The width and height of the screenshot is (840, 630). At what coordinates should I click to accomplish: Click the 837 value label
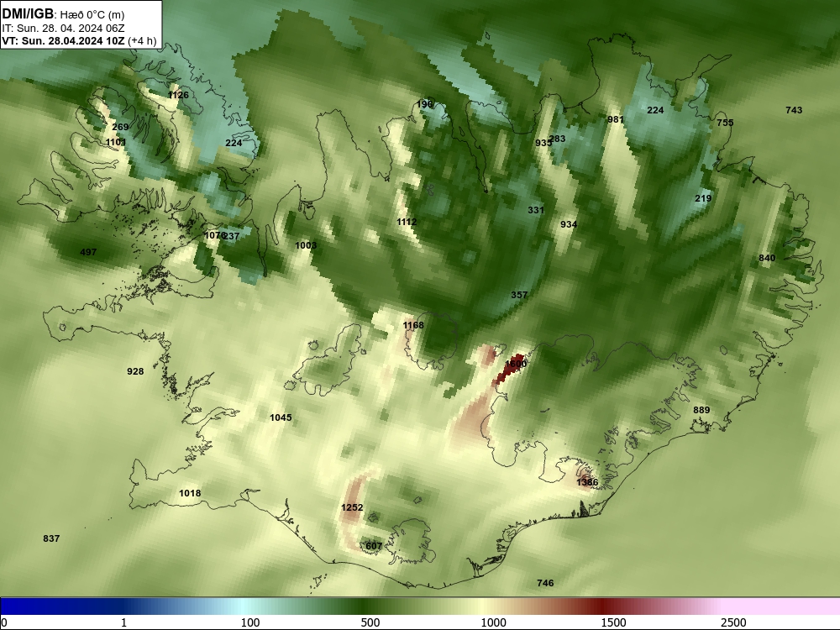(x=51, y=539)
